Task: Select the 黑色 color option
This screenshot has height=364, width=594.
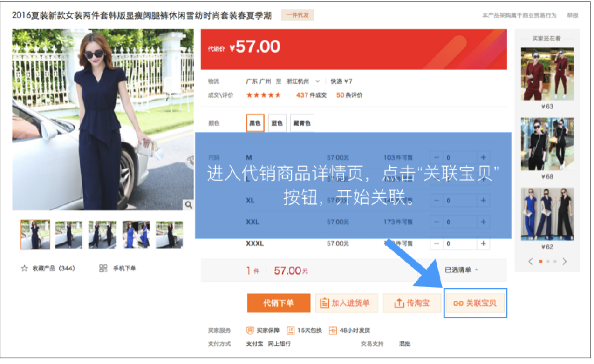Action: coord(255,123)
